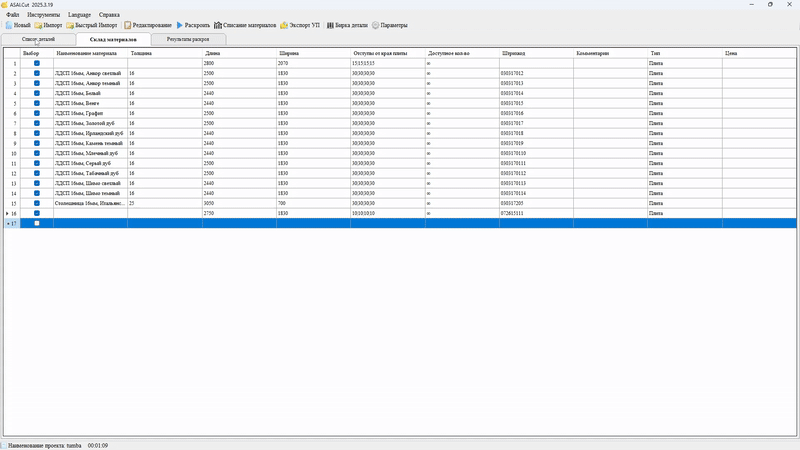Image resolution: width=800 pixels, height=450 pixels.
Task: Select the ЛДСП Ирландский дуб name cell
Action: pyautogui.click(x=90, y=133)
